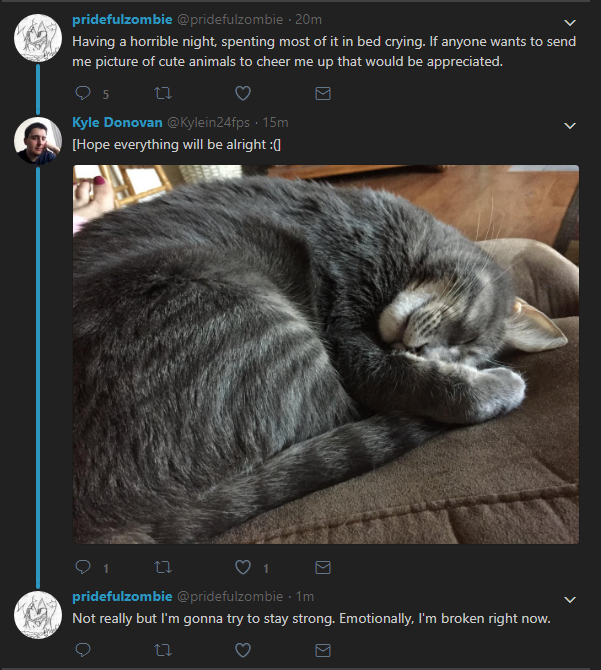601x670 pixels.
Task: Open the 20m timestamp of first tweet
Action: point(308,20)
